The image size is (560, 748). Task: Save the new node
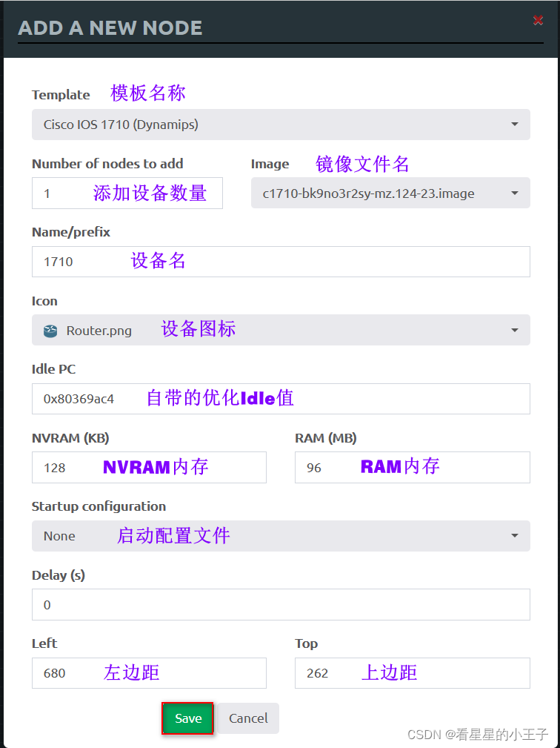pos(188,718)
